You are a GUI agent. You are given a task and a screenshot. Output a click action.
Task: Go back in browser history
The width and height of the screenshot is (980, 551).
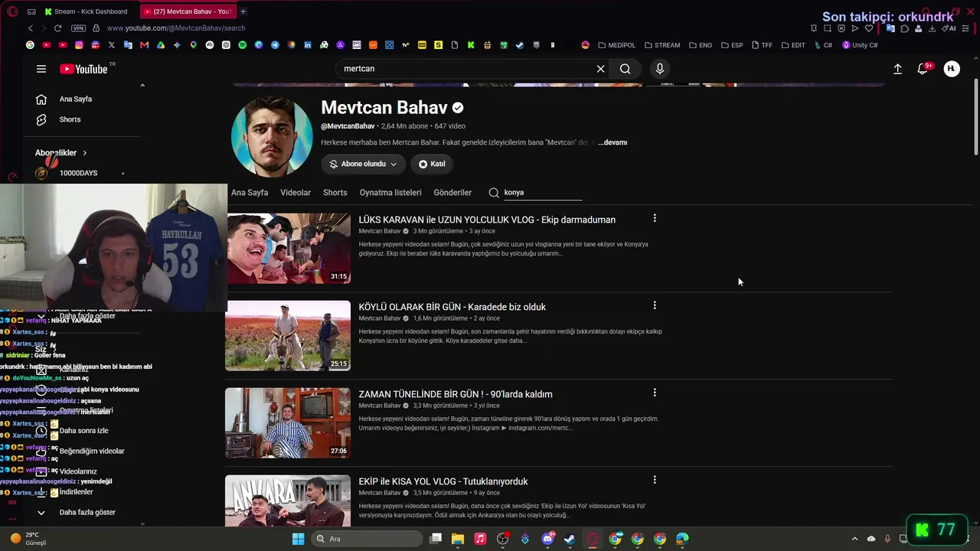[x=31, y=28]
